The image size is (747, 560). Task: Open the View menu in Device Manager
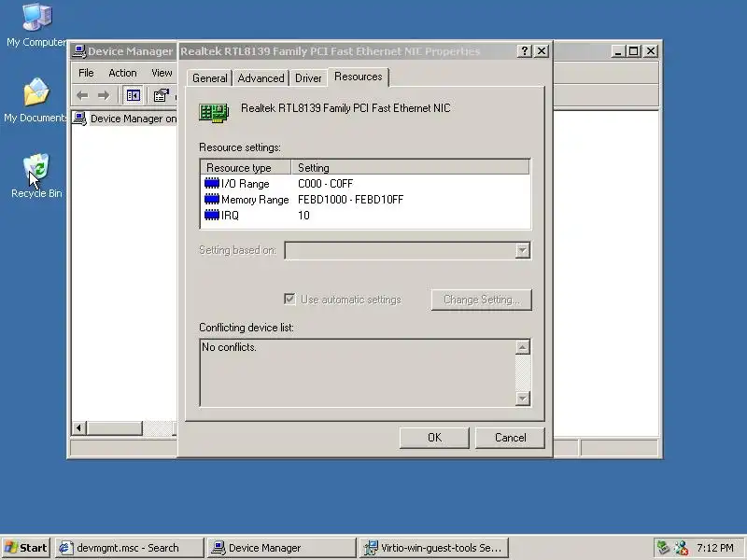[x=162, y=73]
